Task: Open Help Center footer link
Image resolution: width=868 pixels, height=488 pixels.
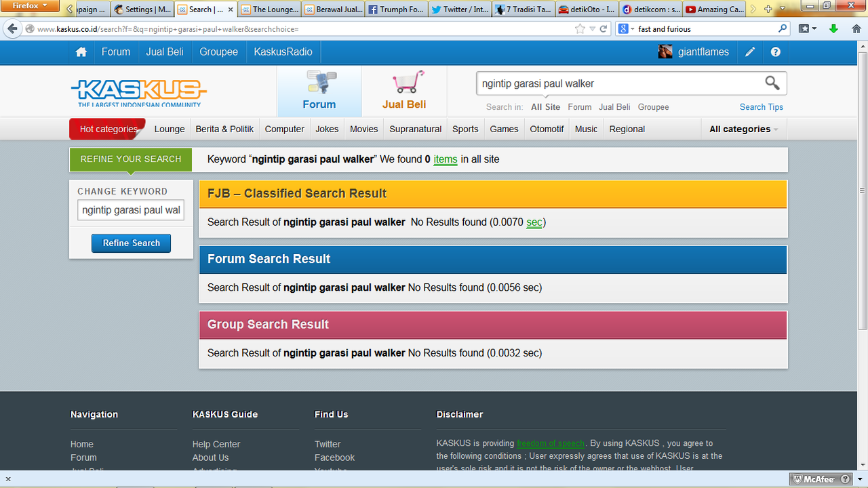Action: pos(216,445)
